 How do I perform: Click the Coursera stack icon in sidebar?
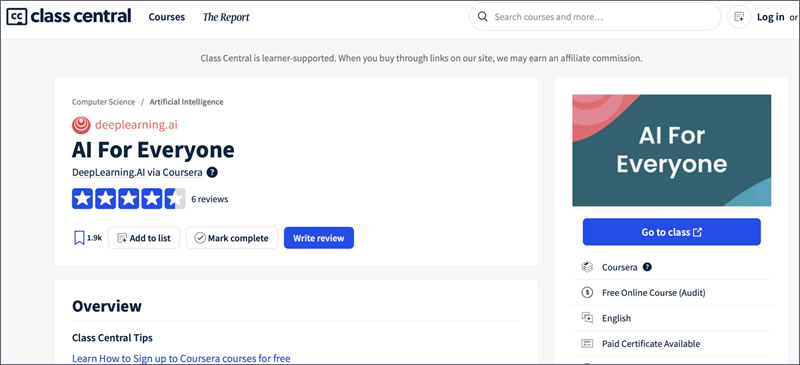tap(587, 267)
